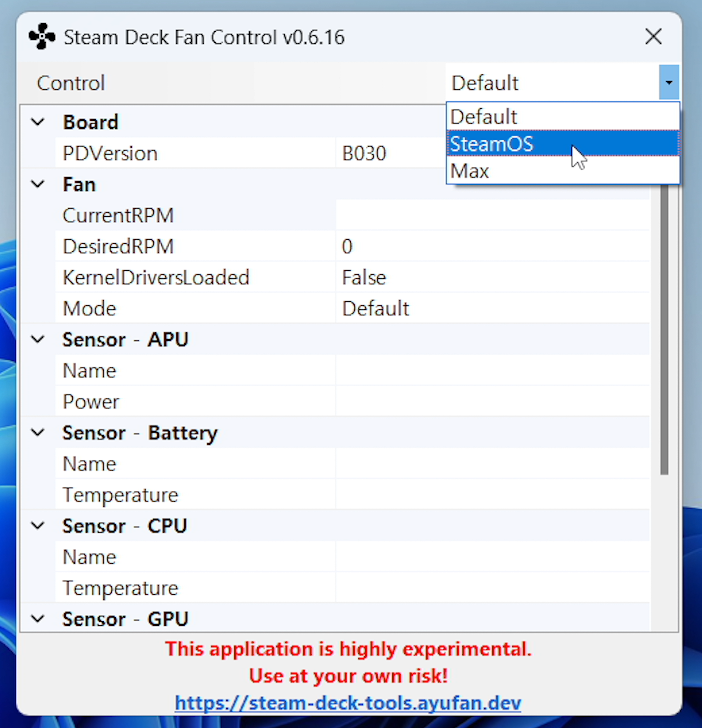Click the Sensor - GPU header text

(125, 619)
